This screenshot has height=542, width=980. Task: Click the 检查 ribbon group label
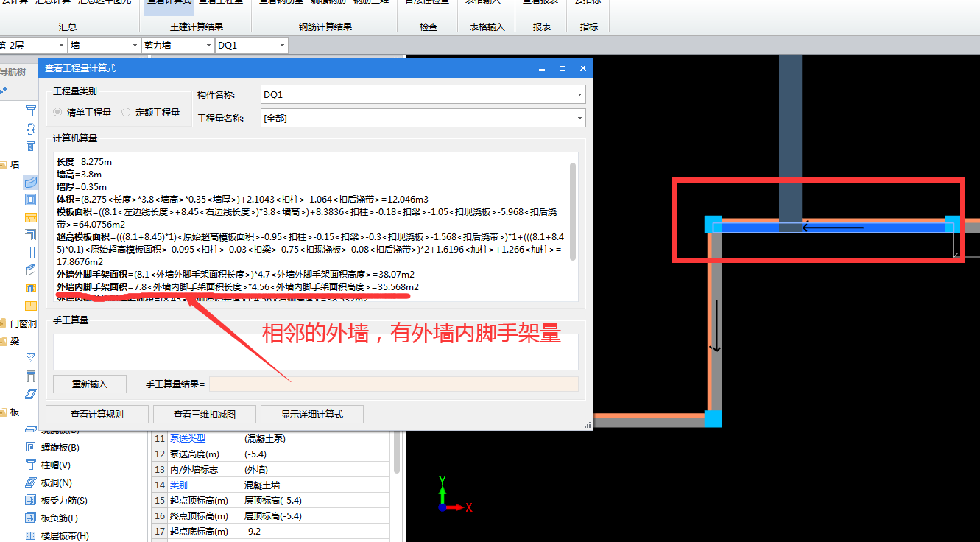pyautogui.click(x=429, y=27)
